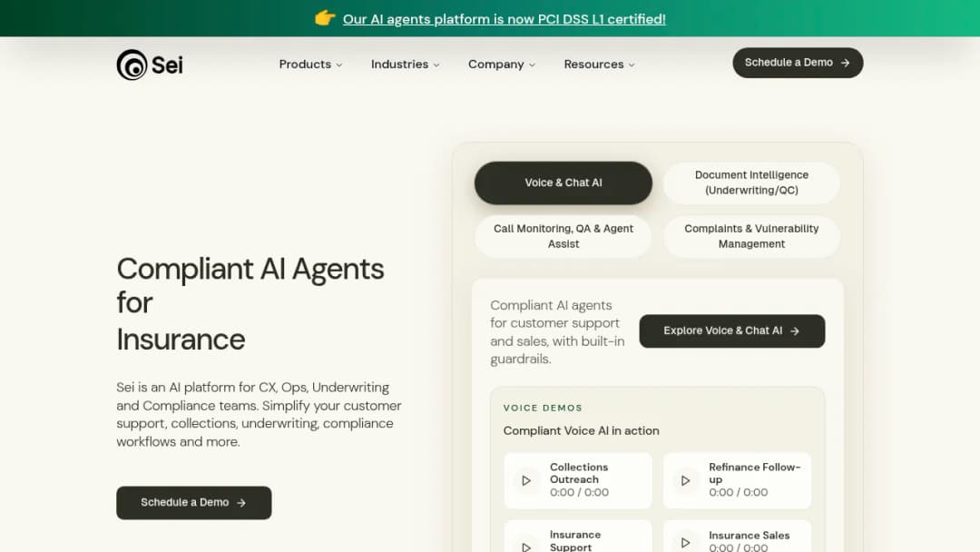
Task: Click the Sei logo icon
Action: 132,64
